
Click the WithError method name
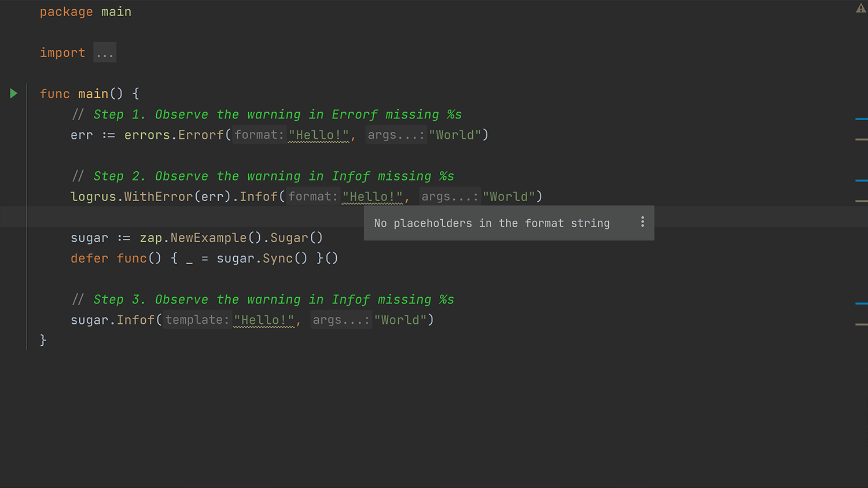pyautogui.click(x=159, y=197)
